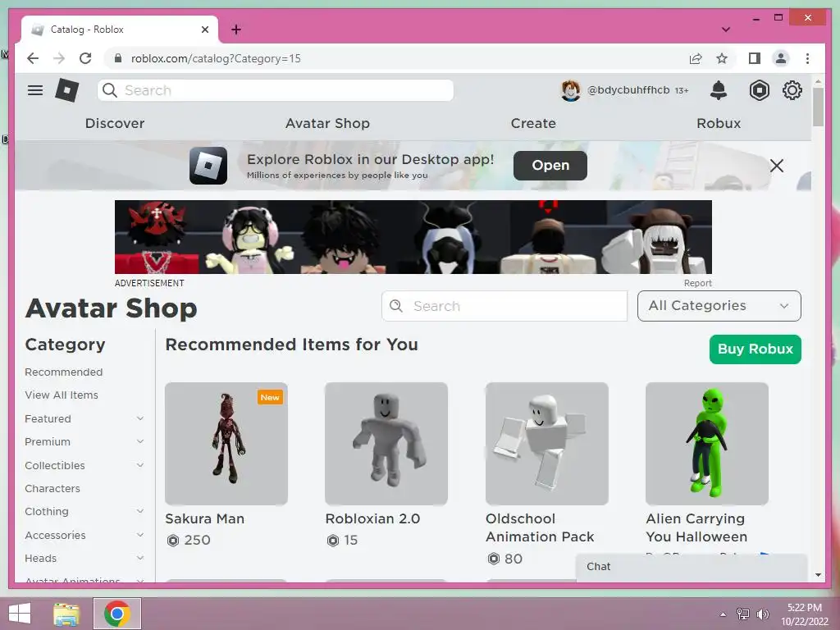Click the Avatar Shop search field

[x=504, y=306]
